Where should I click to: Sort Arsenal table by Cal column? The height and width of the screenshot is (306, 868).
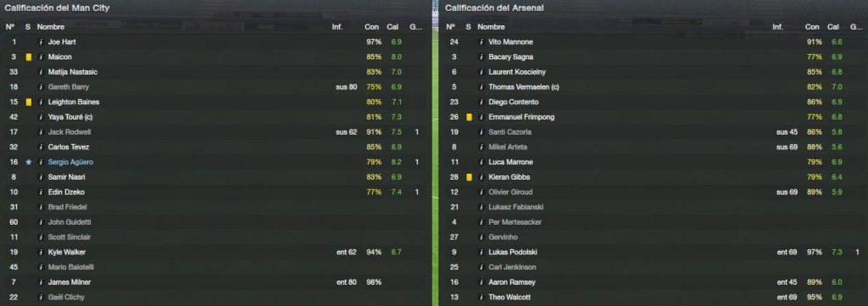(x=833, y=27)
